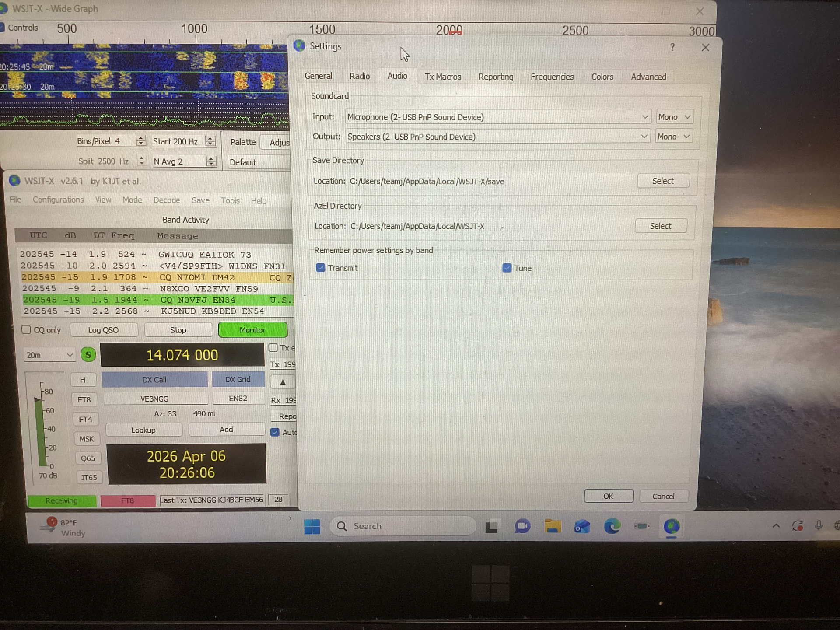This screenshot has height=630, width=840.
Task: Open the 20m band selector dropdown
Action: (49, 355)
